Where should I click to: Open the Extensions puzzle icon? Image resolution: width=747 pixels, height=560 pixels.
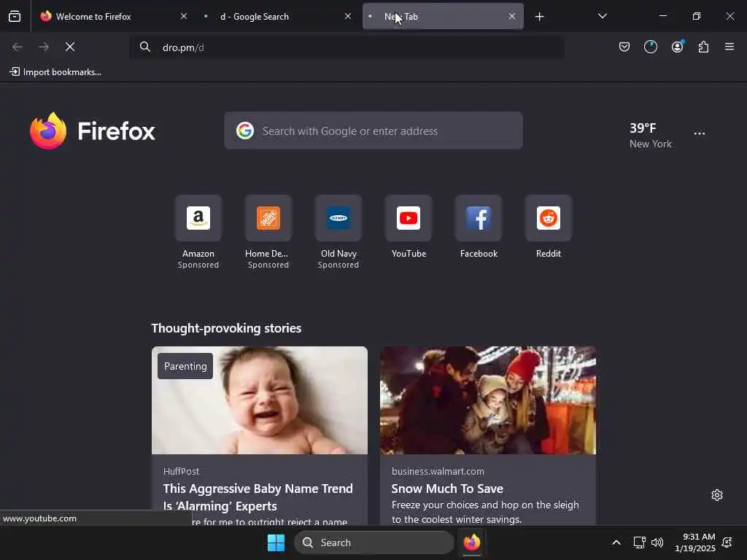click(703, 47)
